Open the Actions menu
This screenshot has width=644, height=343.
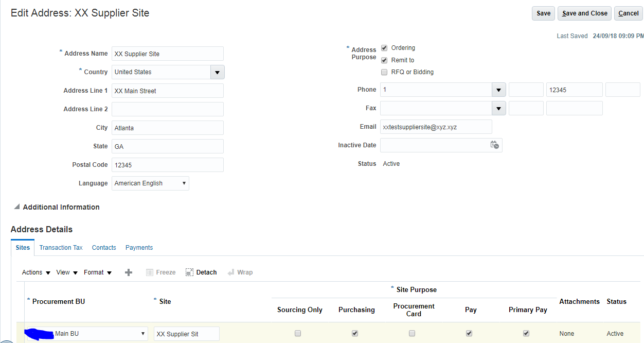click(x=32, y=272)
